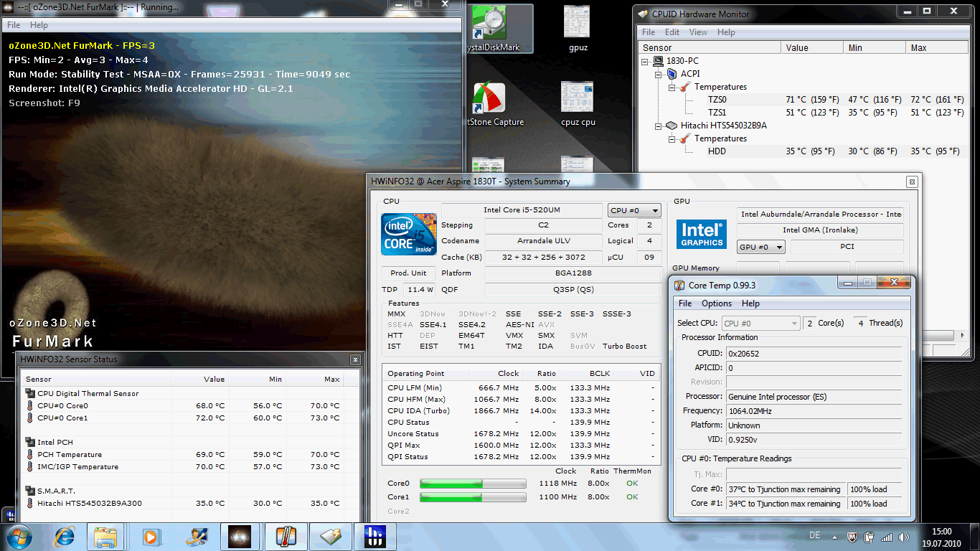The height and width of the screenshot is (551, 980).
Task: Switch to the HWiNFO32 taskbar button
Action: tap(376, 537)
